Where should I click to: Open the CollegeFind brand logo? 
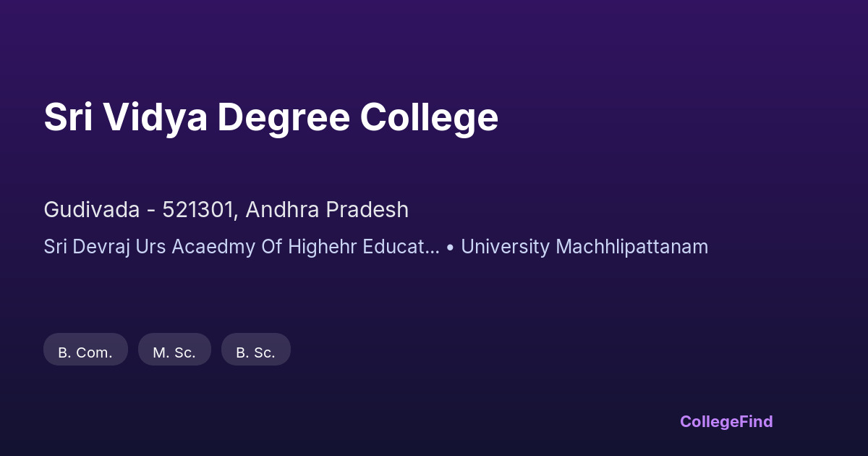tap(726, 421)
